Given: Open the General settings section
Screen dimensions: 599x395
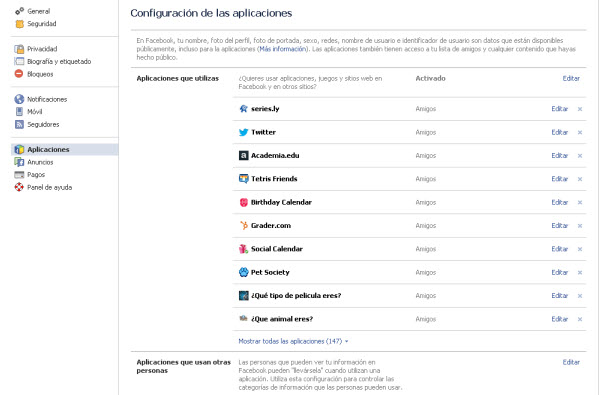Looking at the screenshot, I should click(39, 11).
